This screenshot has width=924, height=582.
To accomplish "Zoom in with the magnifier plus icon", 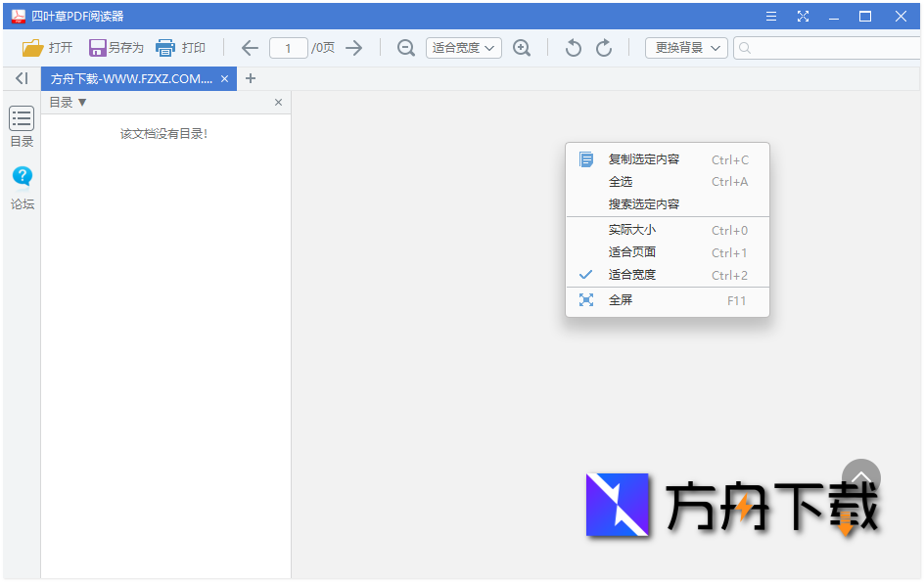I will (522, 47).
